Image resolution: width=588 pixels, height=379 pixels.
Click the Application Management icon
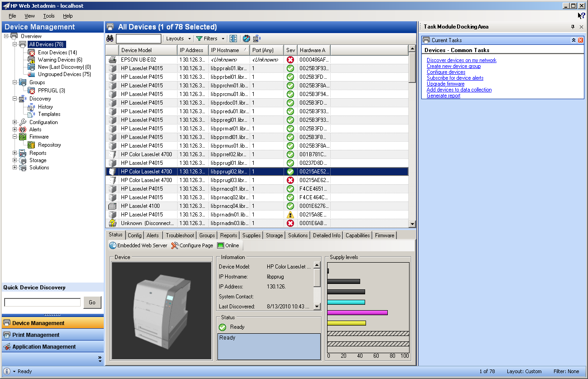(x=7, y=347)
